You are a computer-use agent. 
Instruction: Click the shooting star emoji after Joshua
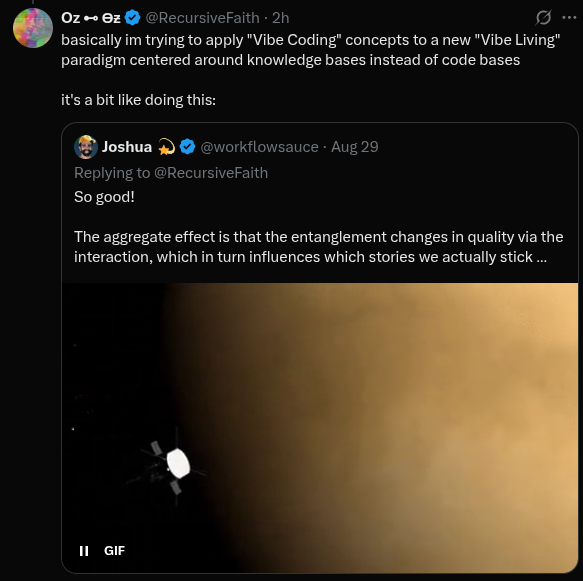166,147
